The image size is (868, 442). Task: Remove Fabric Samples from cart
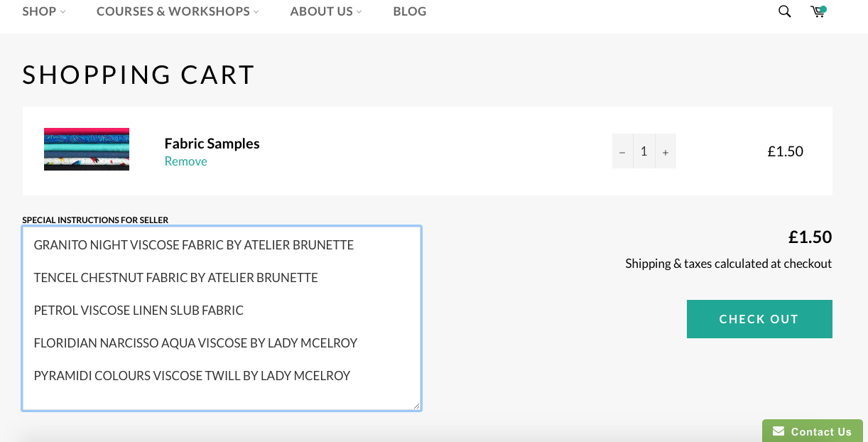tap(186, 161)
